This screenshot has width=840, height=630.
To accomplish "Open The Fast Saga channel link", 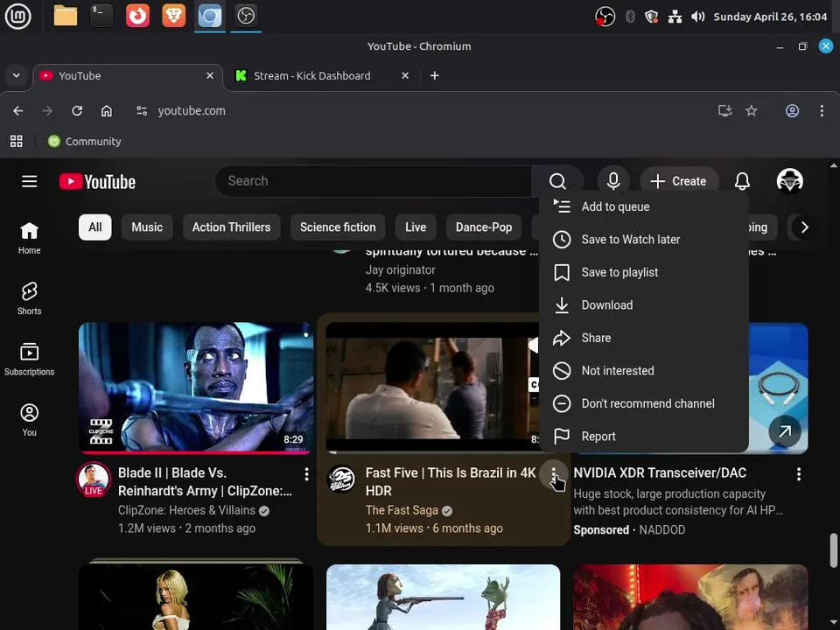I will 402,510.
